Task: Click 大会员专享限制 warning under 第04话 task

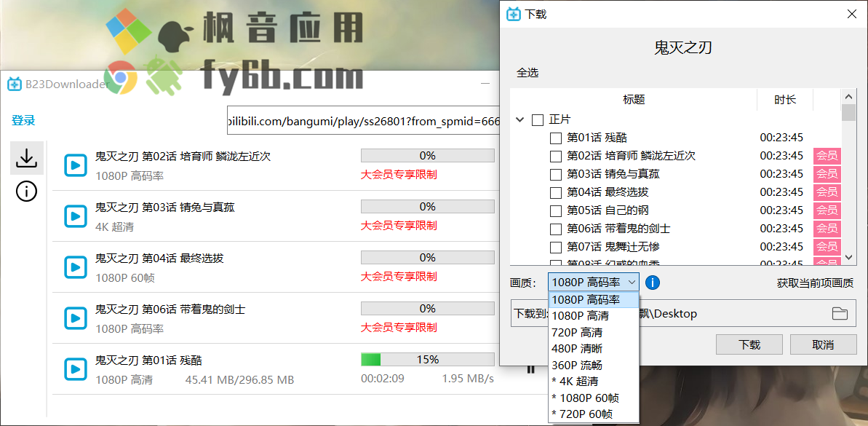Action: coord(399,277)
